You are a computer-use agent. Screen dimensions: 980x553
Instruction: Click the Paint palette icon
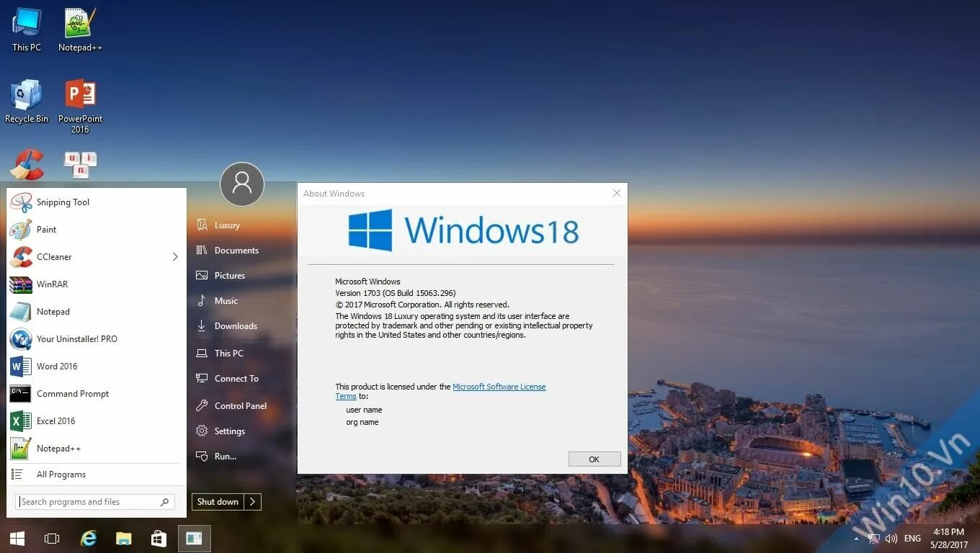[x=21, y=230]
